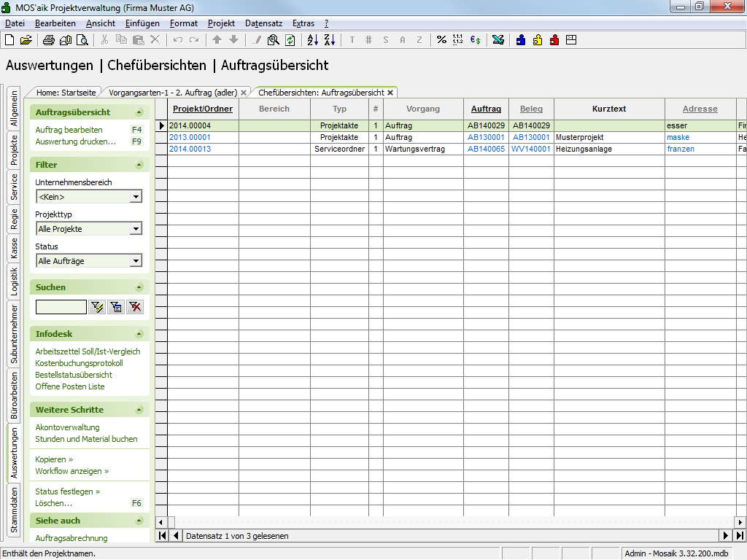Screen dimensions: 747x560
Task: Open the Projekte side tab
Action: [x=14, y=150]
